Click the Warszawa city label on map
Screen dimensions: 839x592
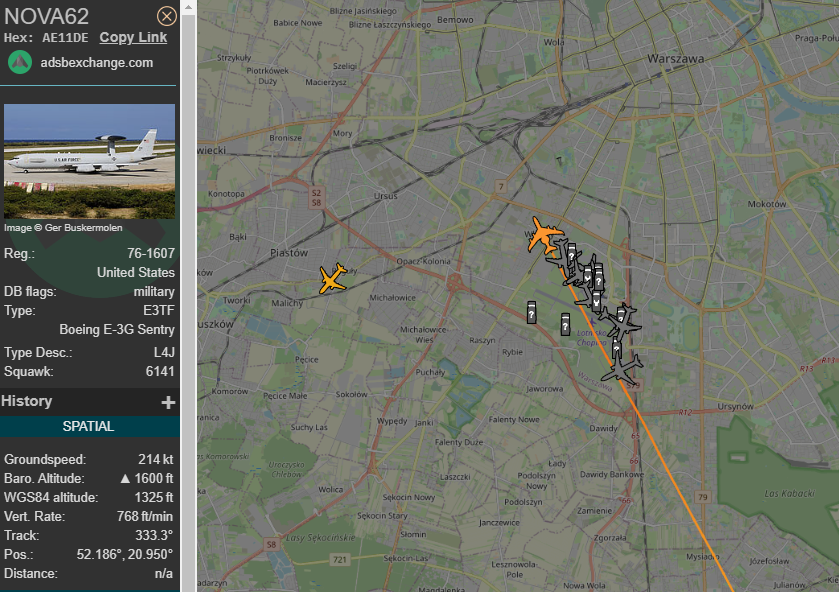(x=675, y=58)
